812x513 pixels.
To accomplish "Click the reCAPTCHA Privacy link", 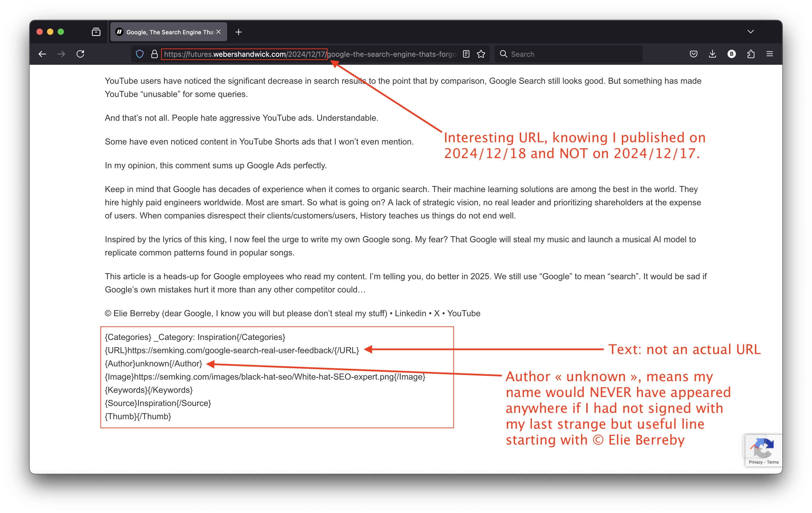I will point(755,462).
